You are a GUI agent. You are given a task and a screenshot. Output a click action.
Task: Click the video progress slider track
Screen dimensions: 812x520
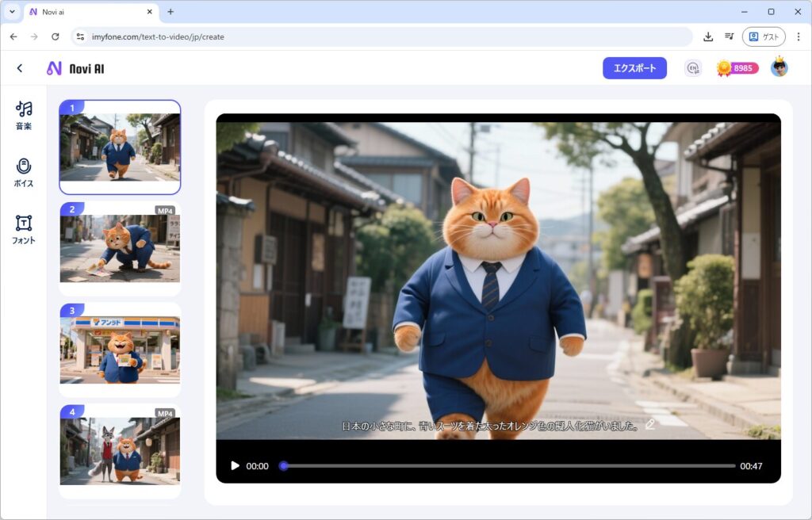tap(507, 466)
